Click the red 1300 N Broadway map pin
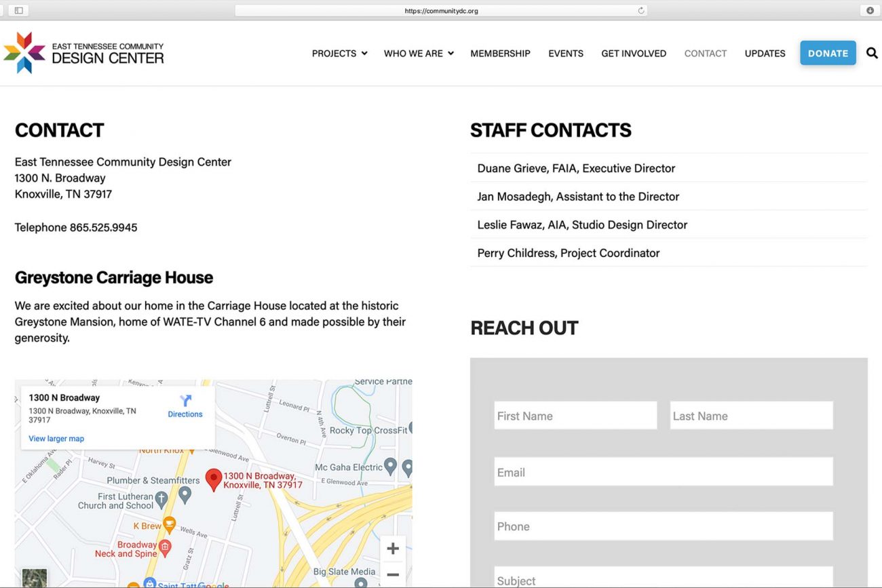This screenshot has height=588, width=882. (x=214, y=479)
